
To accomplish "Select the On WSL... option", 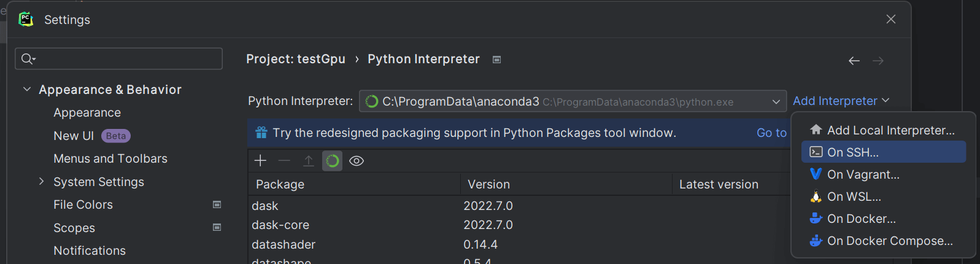I will 883,196.
